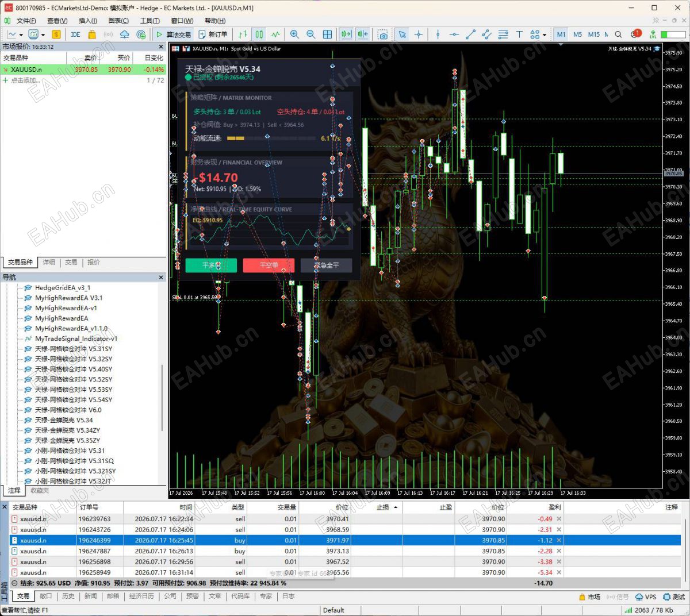Viewport: 690px width, 616px height.
Task: Take a chart screenshot with the camera icon
Action: [x=383, y=34]
